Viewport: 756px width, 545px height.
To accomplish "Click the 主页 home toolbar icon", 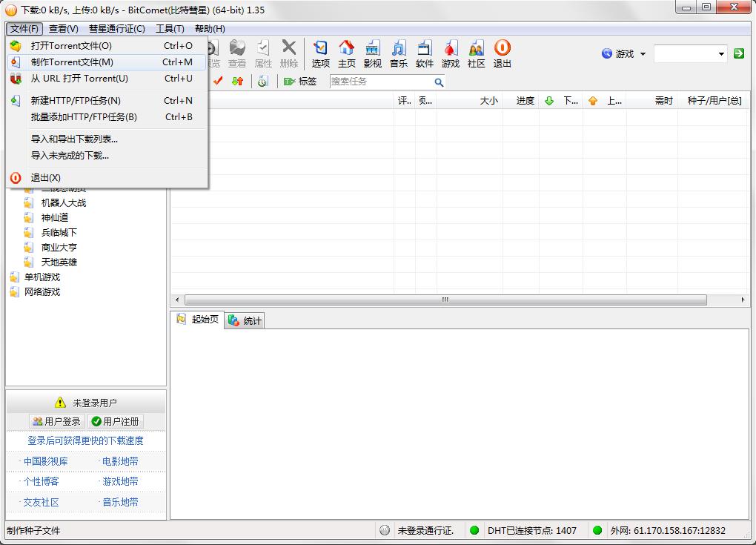I will [346, 54].
